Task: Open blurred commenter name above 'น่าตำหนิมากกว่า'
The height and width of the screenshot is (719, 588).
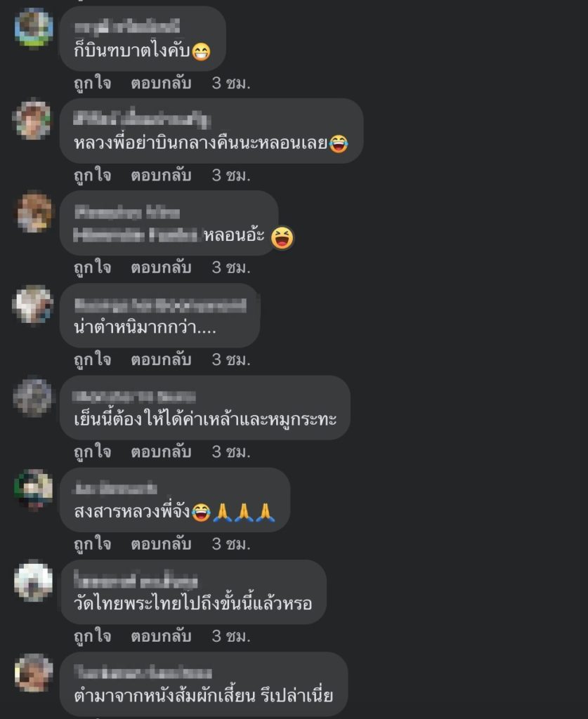Action: (x=161, y=305)
